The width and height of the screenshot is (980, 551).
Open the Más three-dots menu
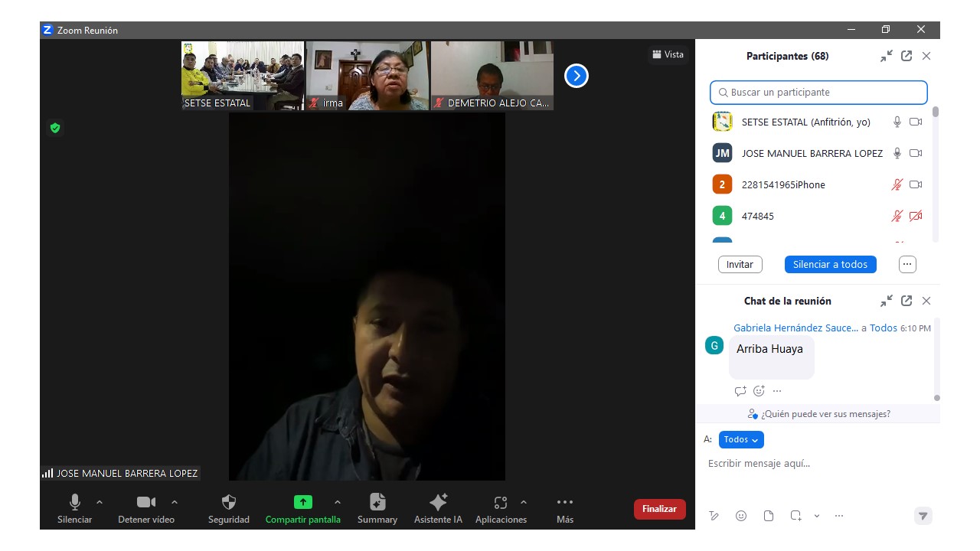[x=565, y=503]
